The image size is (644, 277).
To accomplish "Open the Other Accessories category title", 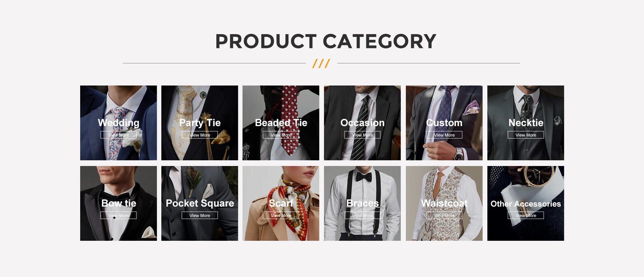I will pos(526,204).
